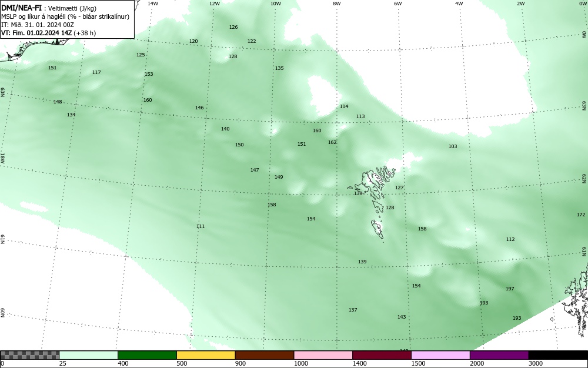Click the map value 125
588x368 pixels.
coord(141,55)
